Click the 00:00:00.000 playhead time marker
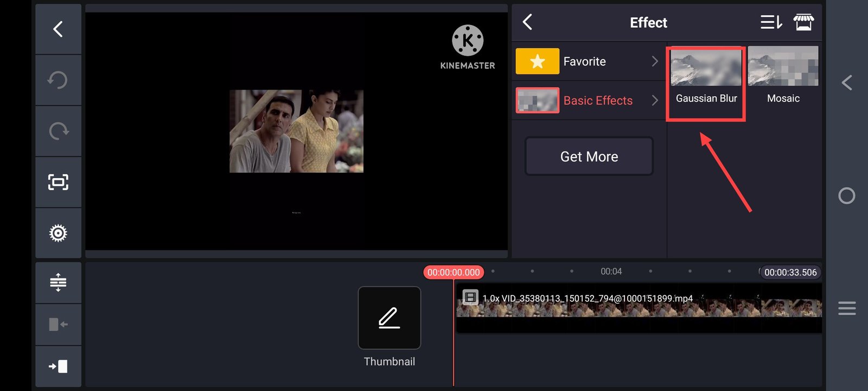868x391 pixels. point(454,273)
